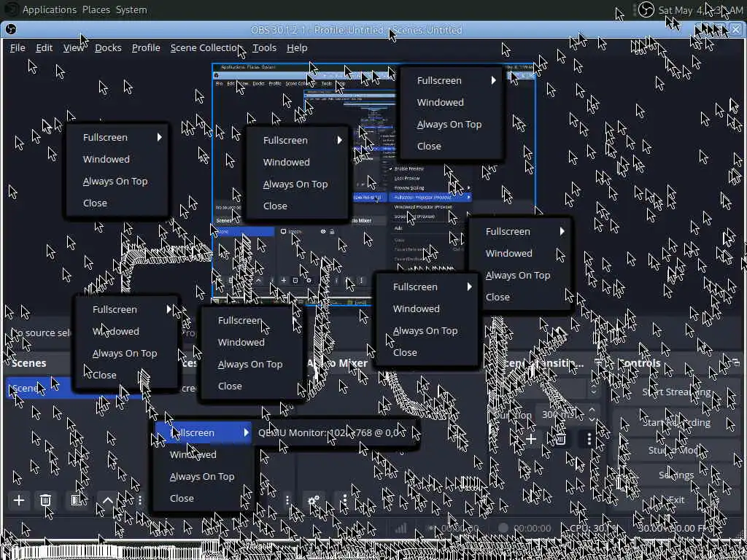Open transition properties three-dot menu
This screenshot has height=560, width=747.
click(589, 439)
